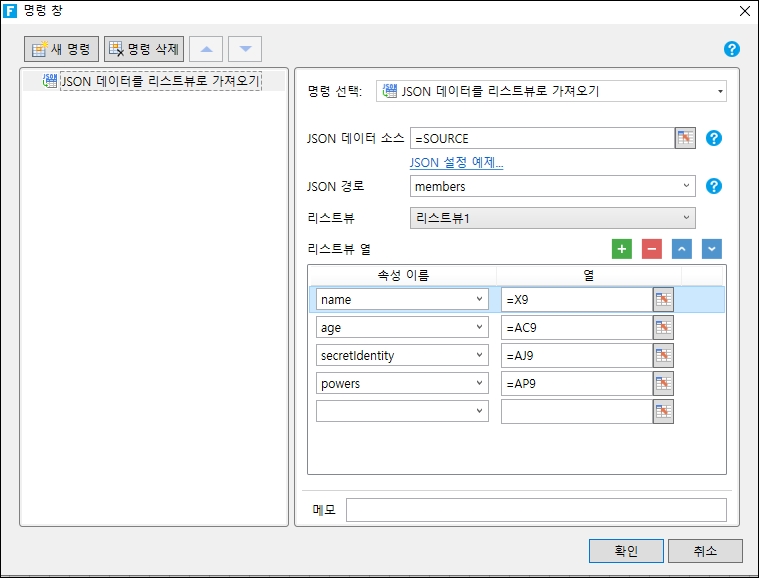Click the red remove column button
This screenshot has width=759, height=578.
(x=652, y=249)
